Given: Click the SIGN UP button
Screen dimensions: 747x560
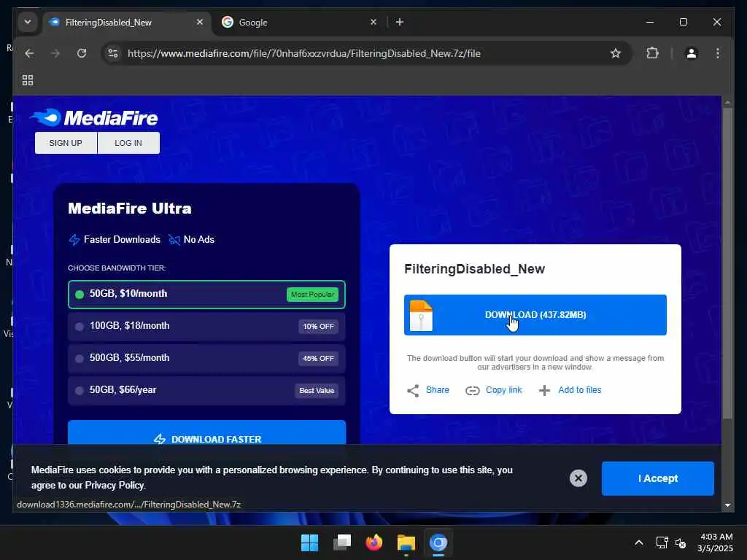Looking at the screenshot, I should point(66,143).
